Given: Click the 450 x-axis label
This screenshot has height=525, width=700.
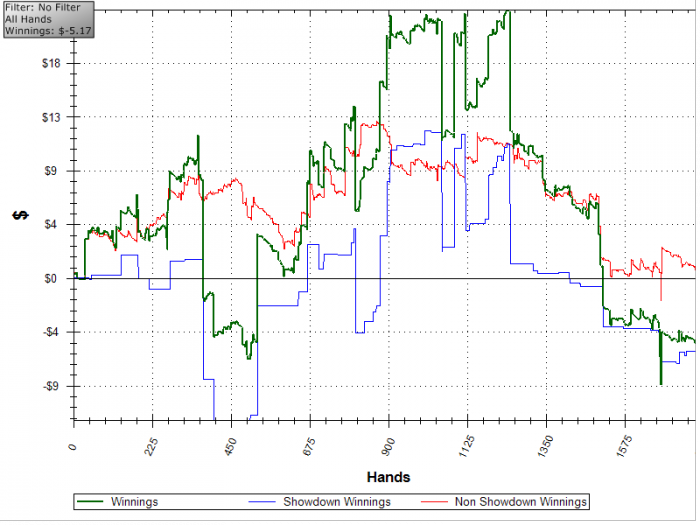Looking at the screenshot, I should click(229, 448).
